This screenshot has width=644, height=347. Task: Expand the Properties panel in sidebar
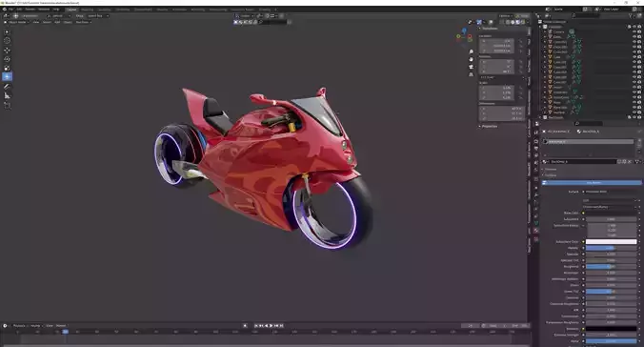489,126
